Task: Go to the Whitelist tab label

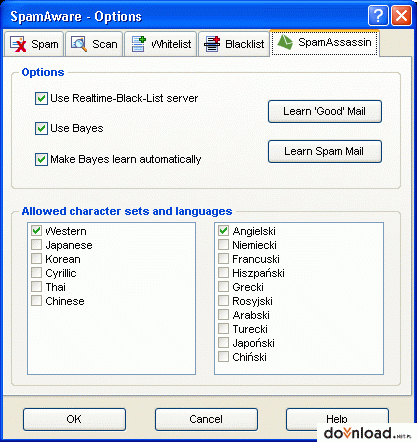Action: [x=171, y=44]
